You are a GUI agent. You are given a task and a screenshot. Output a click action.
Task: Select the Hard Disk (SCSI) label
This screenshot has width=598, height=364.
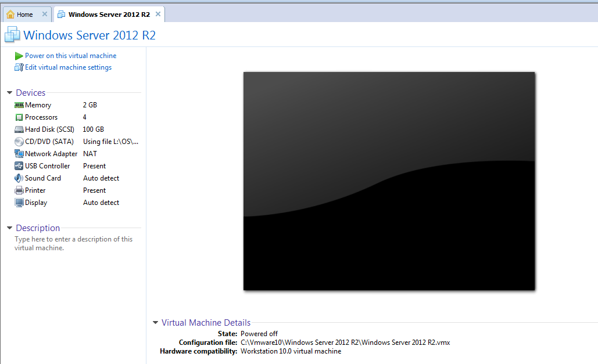[49, 129]
